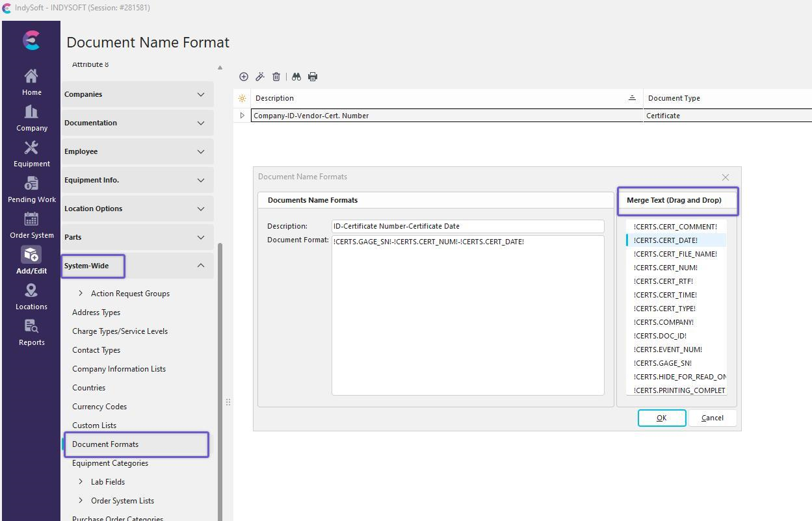The width and height of the screenshot is (812, 521).
Task: Go to Reports in the sidebar
Action: 31,333
